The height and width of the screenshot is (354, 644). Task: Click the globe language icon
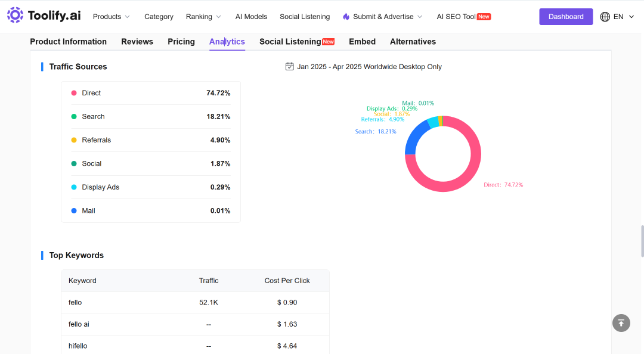[x=605, y=17]
